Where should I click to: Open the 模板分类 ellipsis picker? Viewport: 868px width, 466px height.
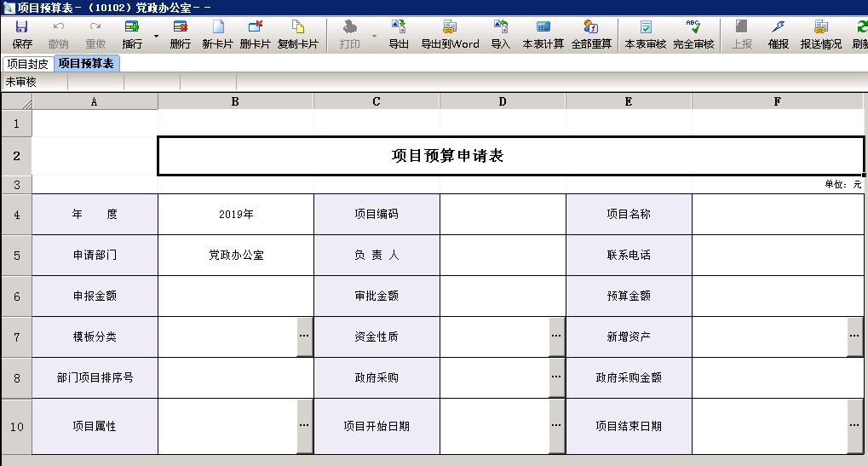304,337
